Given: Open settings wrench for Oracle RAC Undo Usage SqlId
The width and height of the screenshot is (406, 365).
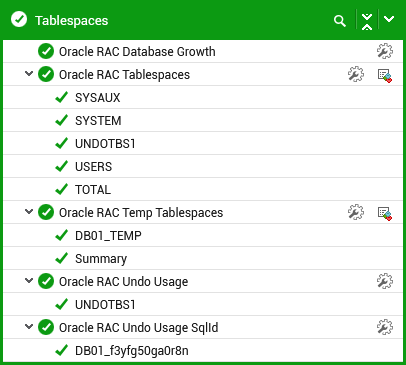Looking at the screenshot, I should [385, 327].
